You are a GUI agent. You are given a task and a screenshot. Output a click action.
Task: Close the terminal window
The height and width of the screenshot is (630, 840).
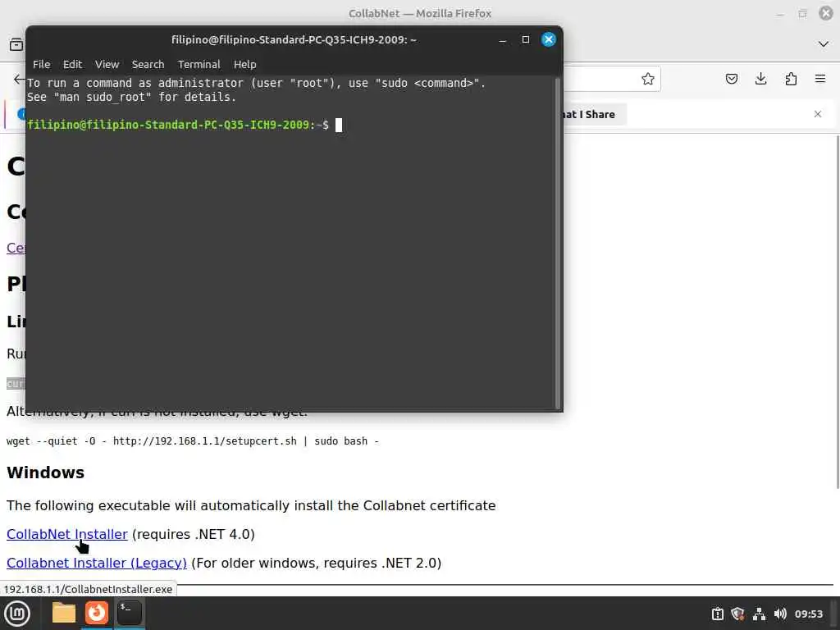pyautogui.click(x=549, y=39)
